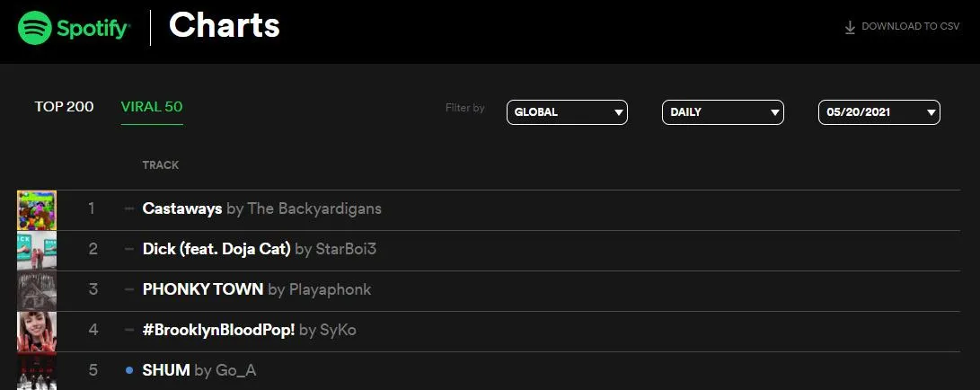Open the PHONKY TOWN track title

pyautogui.click(x=203, y=289)
